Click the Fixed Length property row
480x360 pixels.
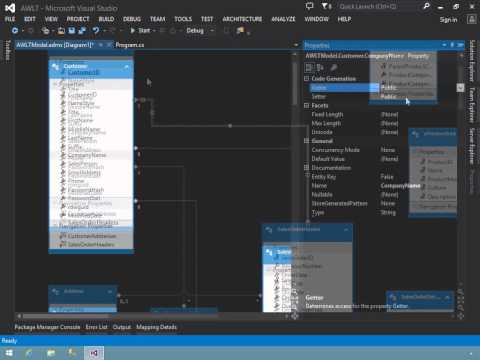[x=383, y=114]
